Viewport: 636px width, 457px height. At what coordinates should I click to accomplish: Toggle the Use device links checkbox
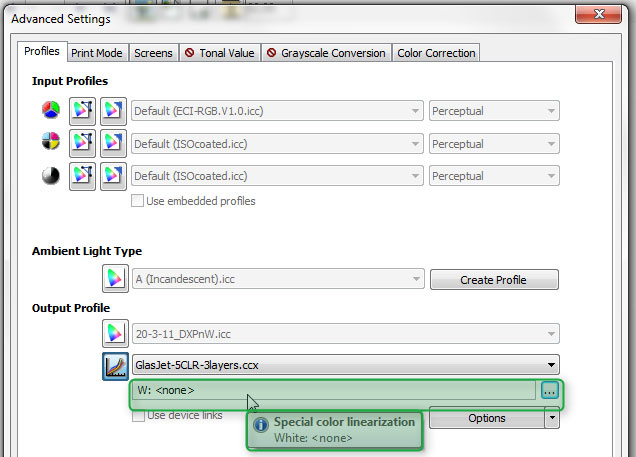pos(139,416)
